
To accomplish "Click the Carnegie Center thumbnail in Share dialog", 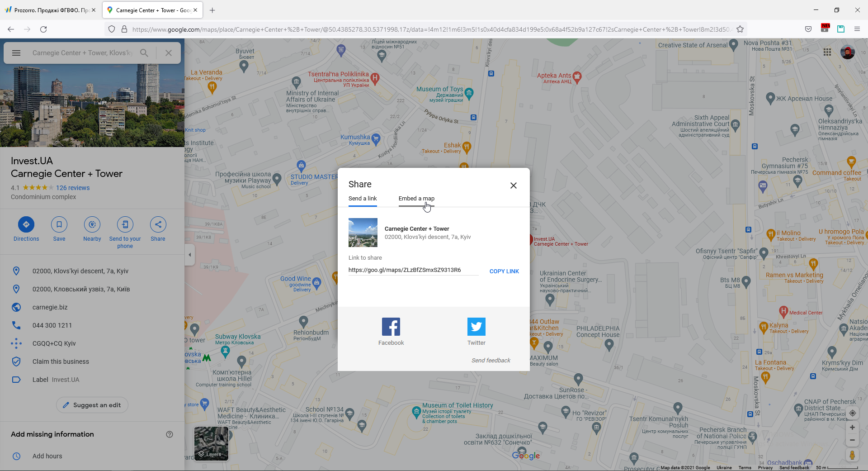I will (363, 233).
